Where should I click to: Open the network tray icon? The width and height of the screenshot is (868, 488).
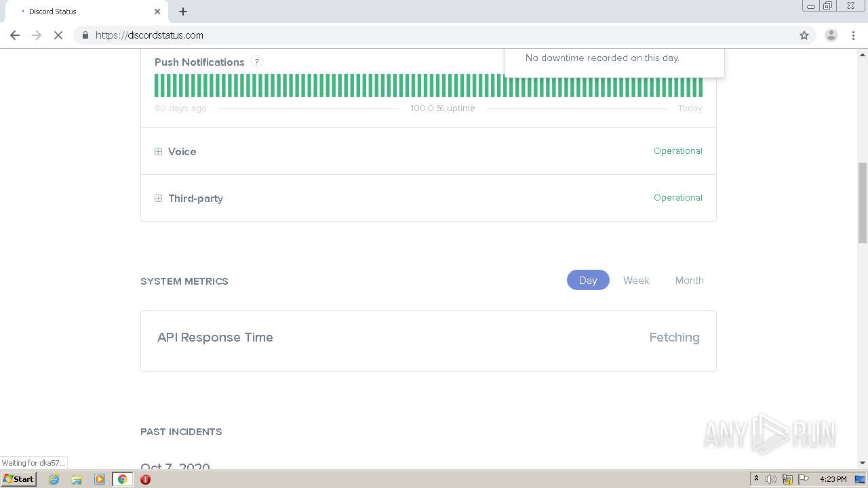[787, 479]
